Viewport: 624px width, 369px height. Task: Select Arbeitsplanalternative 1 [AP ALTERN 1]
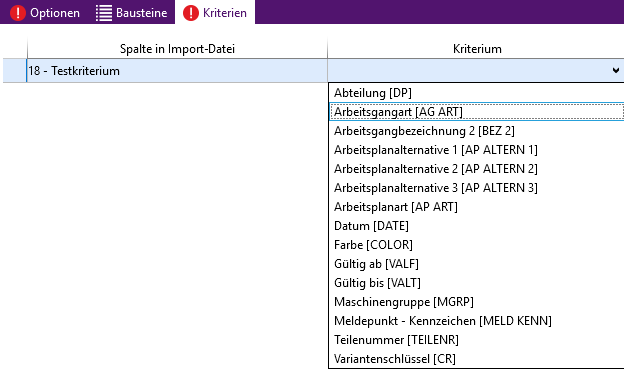pos(476,150)
